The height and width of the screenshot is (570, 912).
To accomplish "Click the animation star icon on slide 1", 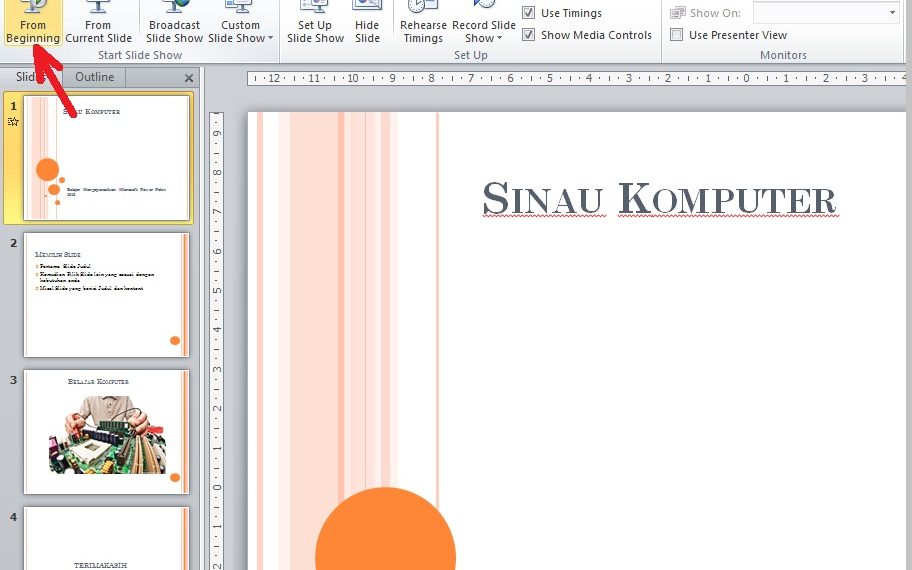I will 13,121.
